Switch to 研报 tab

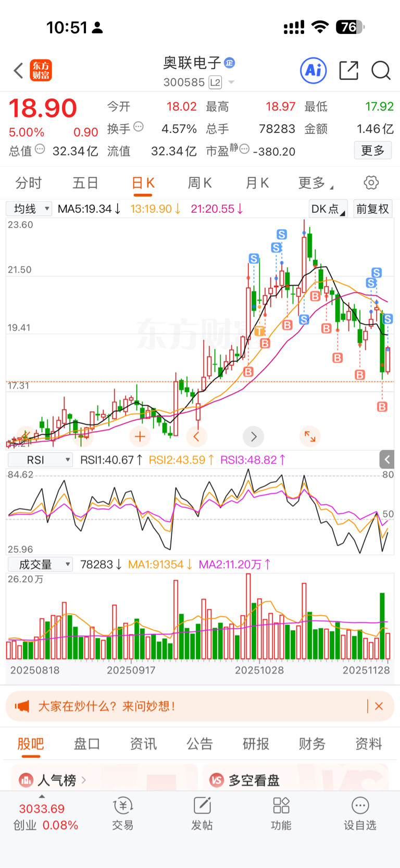[x=256, y=744]
